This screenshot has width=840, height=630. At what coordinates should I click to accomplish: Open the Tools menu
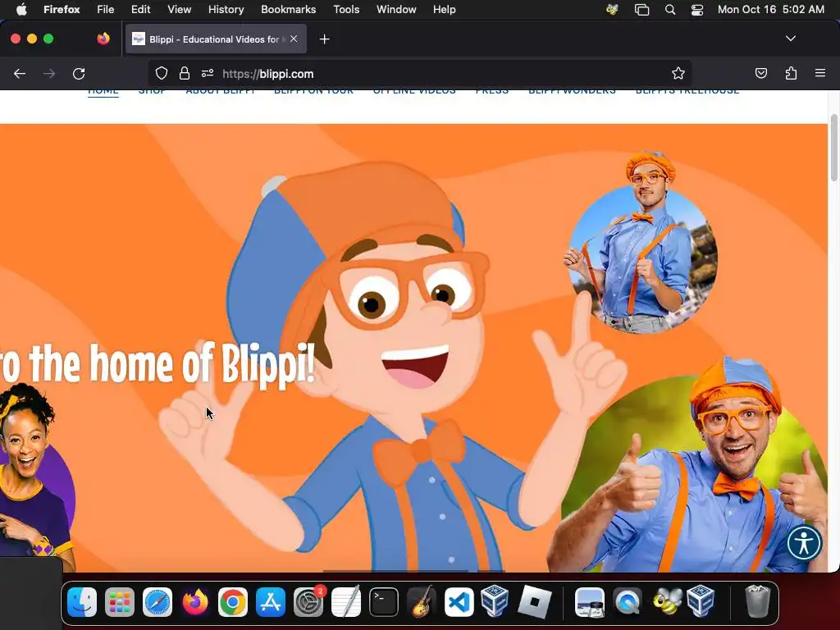click(x=346, y=10)
